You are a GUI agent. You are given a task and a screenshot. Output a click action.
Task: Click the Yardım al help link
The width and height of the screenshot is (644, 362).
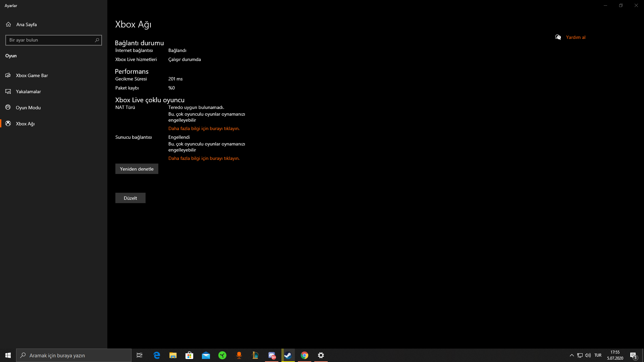576,37
